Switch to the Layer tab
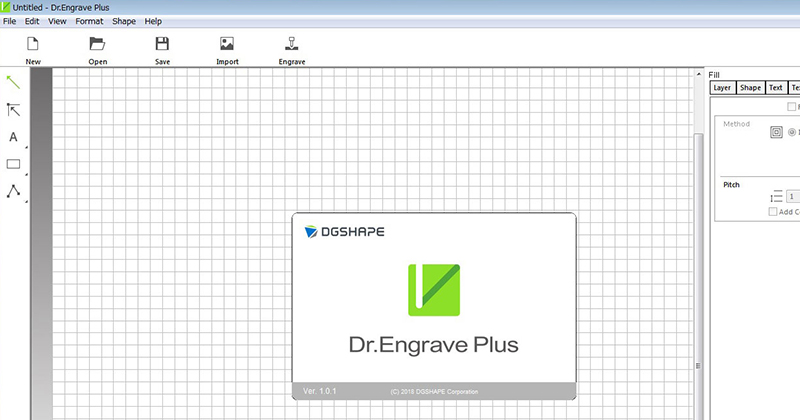This screenshot has width=800, height=420. click(722, 88)
